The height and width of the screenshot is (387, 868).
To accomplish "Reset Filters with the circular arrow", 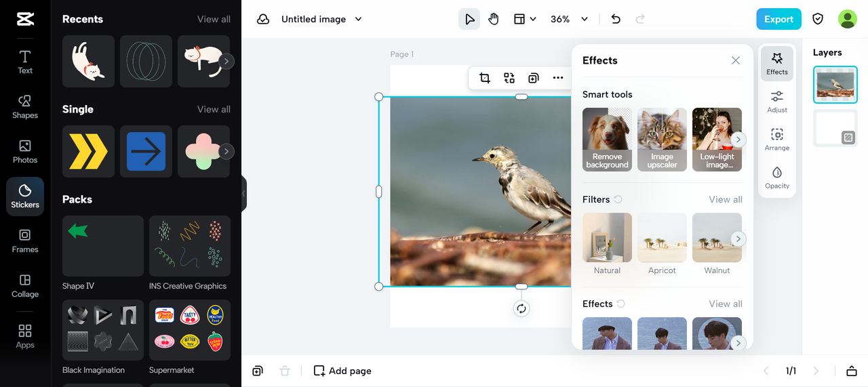I will point(618,199).
